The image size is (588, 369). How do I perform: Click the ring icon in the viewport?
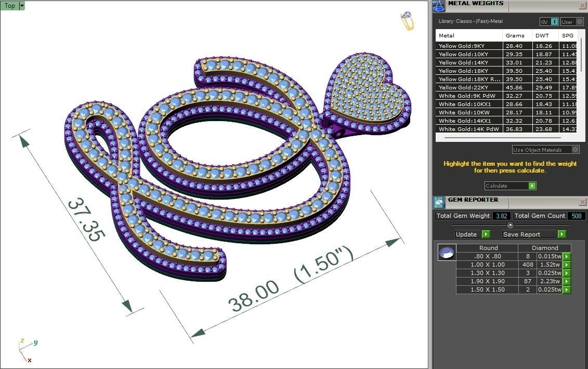coord(408,21)
